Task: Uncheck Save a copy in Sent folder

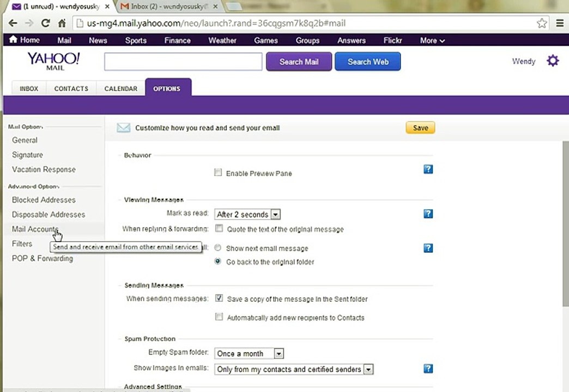Action: pyautogui.click(x=219, y=298)
